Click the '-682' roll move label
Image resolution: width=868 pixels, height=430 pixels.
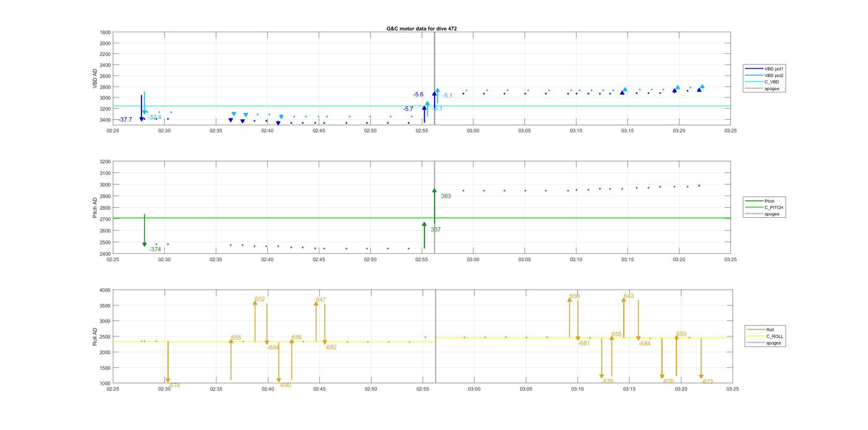pos(330,347)
